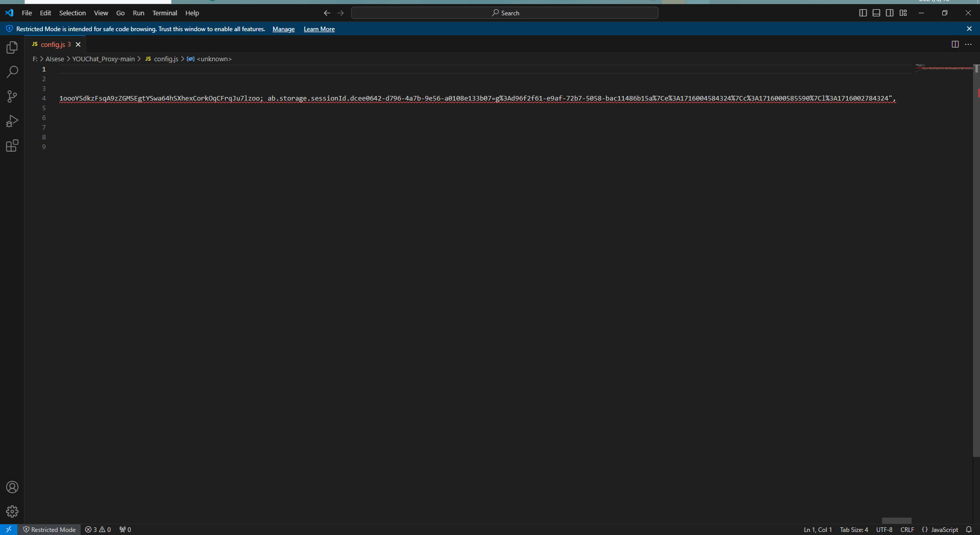Open the Source Control view
Screen dimensions: 980x535
12,96
